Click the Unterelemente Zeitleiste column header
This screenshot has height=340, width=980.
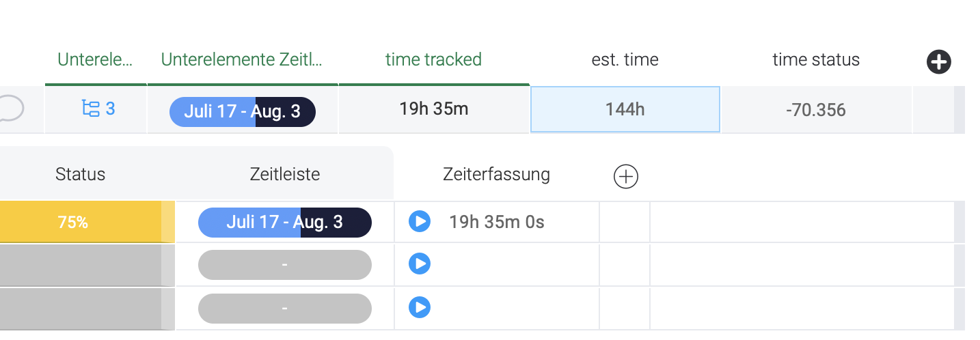point(241,60)
